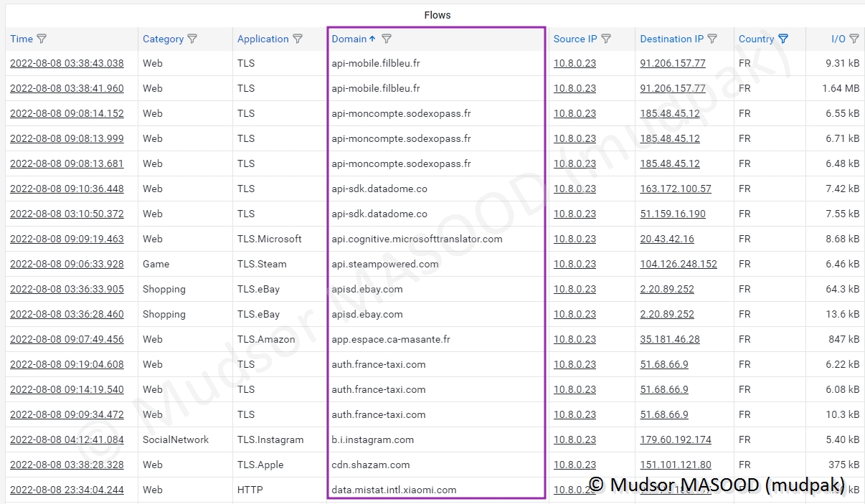865x504 pixels.
Task: Click the Domain column filter icon
Action: point(387,39)
